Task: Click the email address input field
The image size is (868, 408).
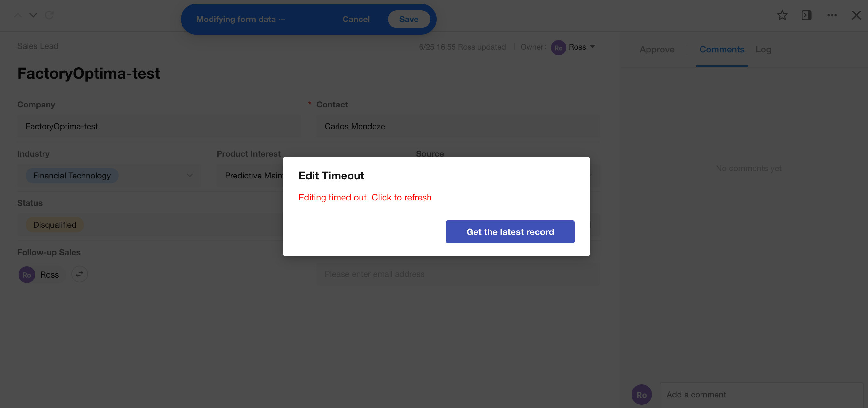Action: coord(458,274)
